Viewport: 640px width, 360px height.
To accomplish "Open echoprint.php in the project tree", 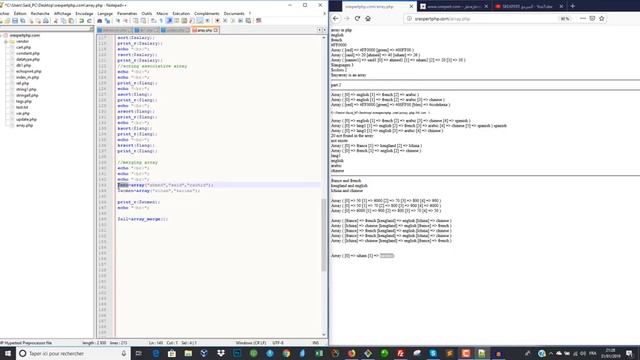I will point(29,71).
